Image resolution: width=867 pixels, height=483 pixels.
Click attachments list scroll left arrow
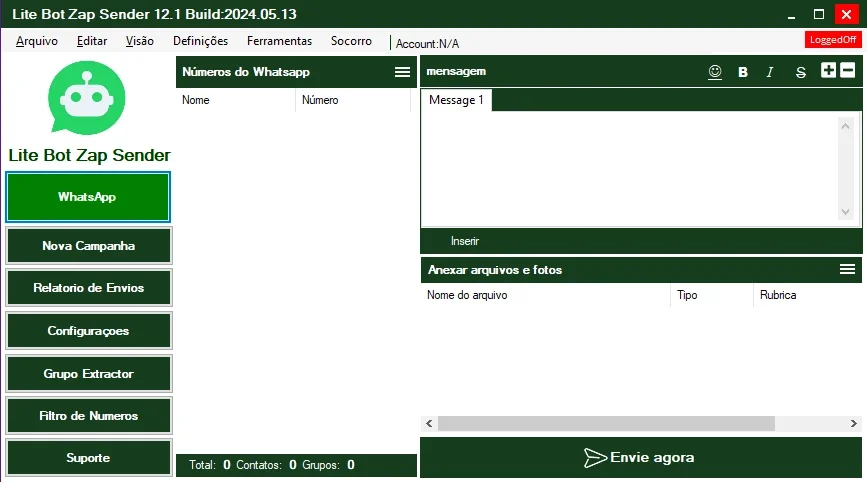(429, 423)
